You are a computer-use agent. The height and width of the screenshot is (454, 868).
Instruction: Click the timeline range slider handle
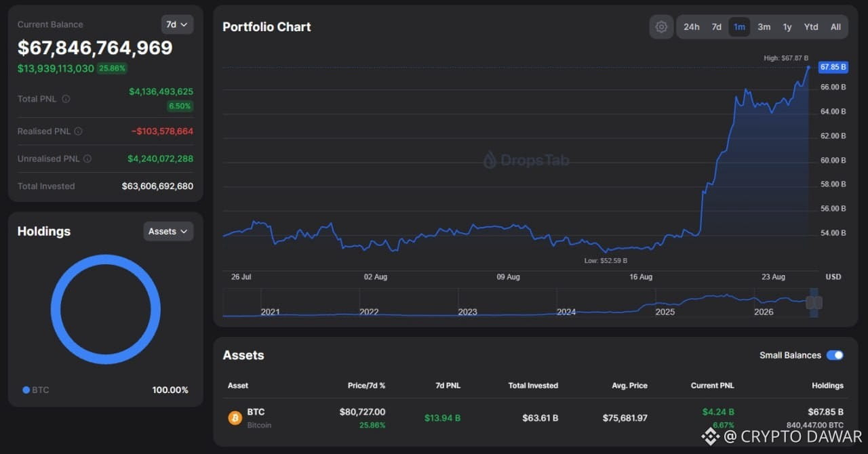(814, 303)
